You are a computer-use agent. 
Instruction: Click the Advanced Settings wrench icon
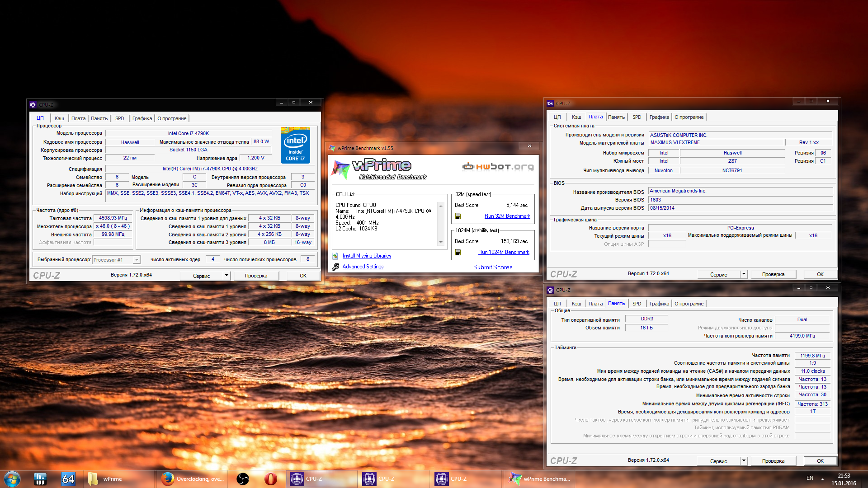(x=335, y=267)
